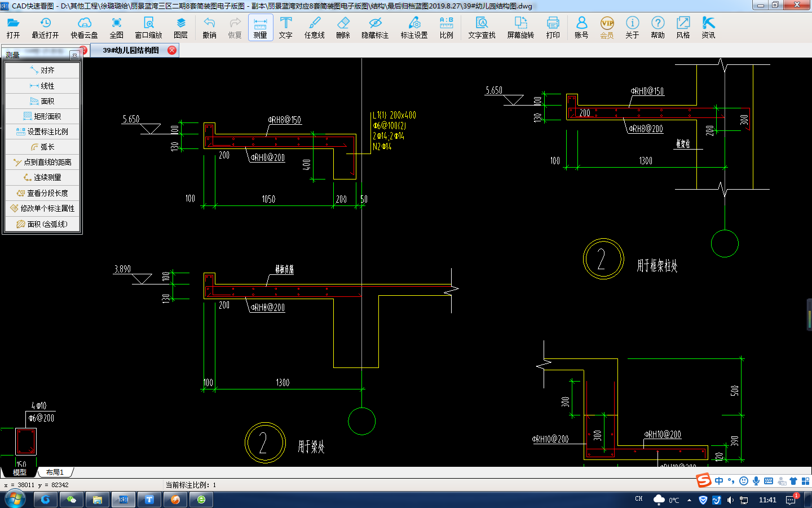
Task: Click the 全图 full view icon
Action: (x=116, y=28)
